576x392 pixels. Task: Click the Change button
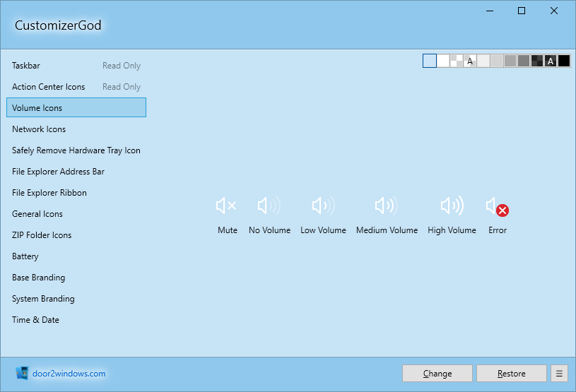tap(437, 373)
